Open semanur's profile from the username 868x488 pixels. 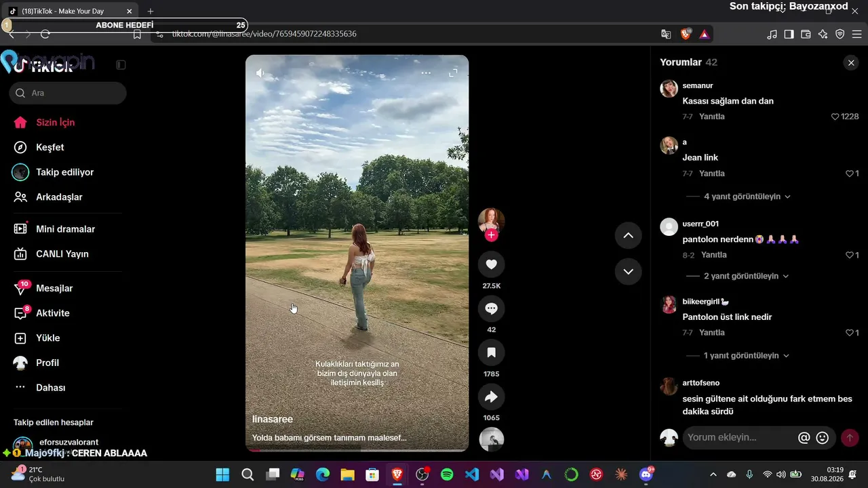pos(698,85)
